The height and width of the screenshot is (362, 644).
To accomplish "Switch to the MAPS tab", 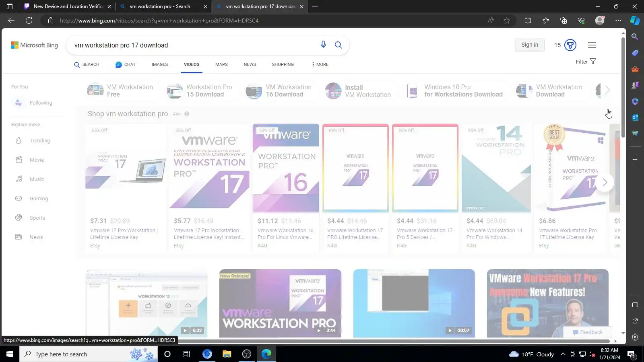I will 221,64.
